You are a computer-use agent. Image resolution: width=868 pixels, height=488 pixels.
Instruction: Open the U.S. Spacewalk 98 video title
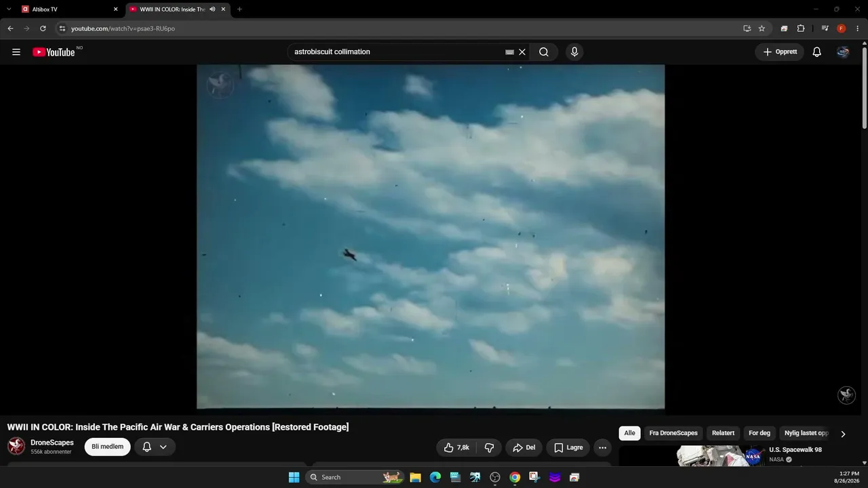tap(795, 450)
